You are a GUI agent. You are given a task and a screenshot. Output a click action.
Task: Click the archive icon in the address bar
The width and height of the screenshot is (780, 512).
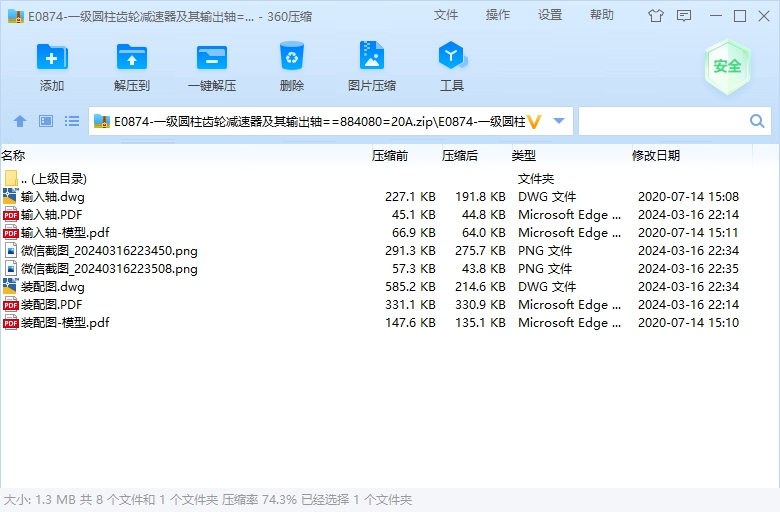pyautogui.click(x=102, y=121)
